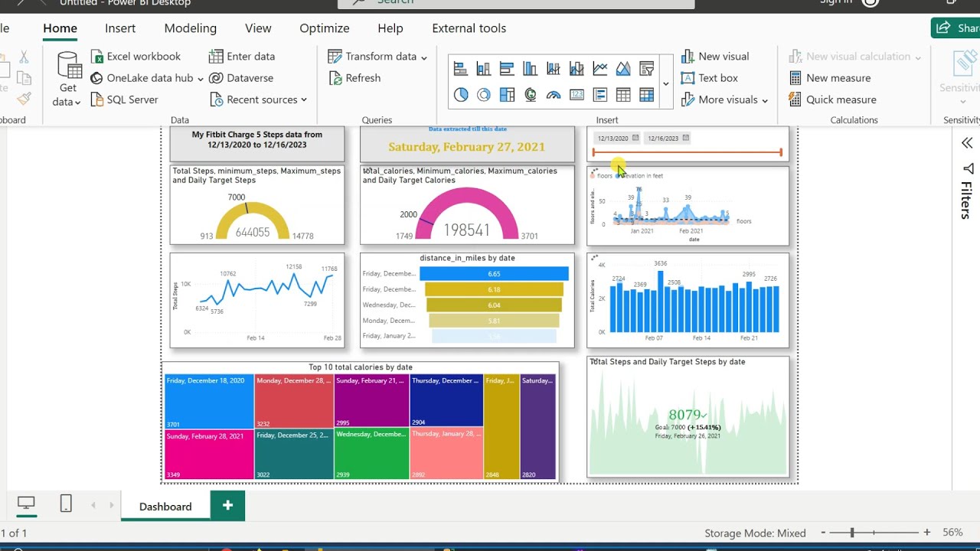Viewport: 980px width, 551px height.
Task: Open the External tools tab
Action: (469, 28)
